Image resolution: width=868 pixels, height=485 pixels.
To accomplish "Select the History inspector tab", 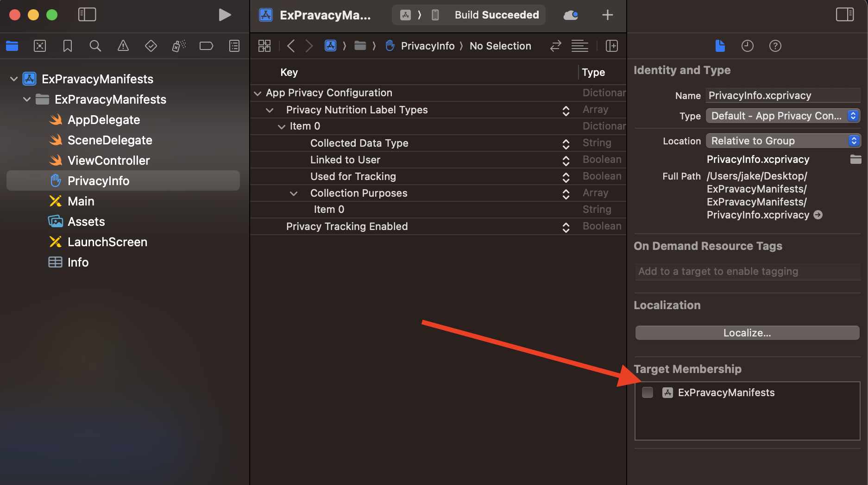I will click(x=748, y=46).
